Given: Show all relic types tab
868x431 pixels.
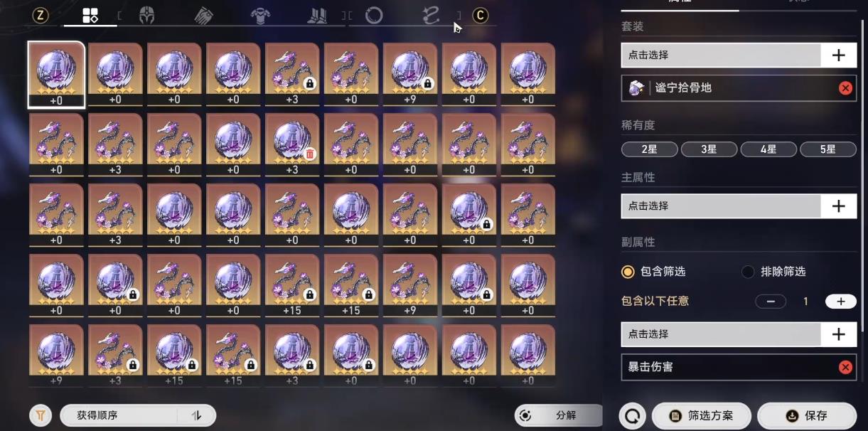Looking at the screenshot, I should click(x=90, y=16).
